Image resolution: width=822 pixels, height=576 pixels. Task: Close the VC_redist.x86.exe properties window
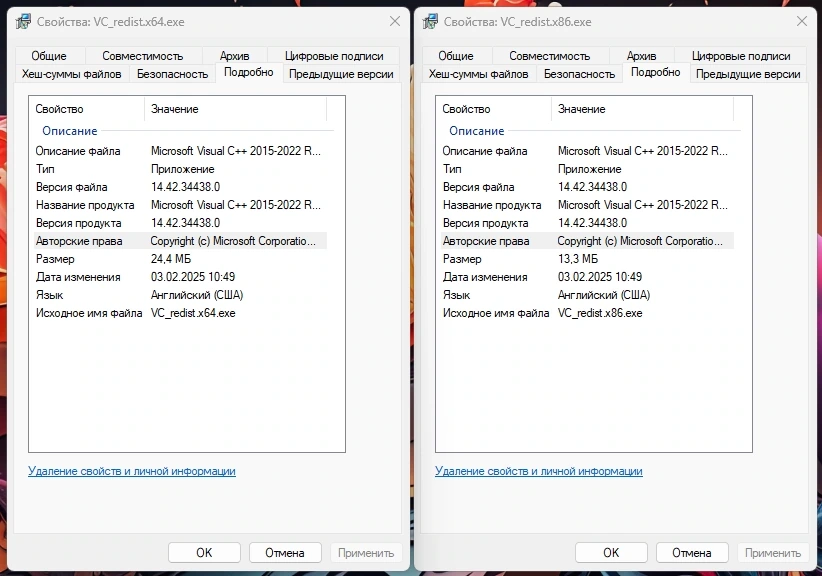pyautogui.click(x=802, y=21)
